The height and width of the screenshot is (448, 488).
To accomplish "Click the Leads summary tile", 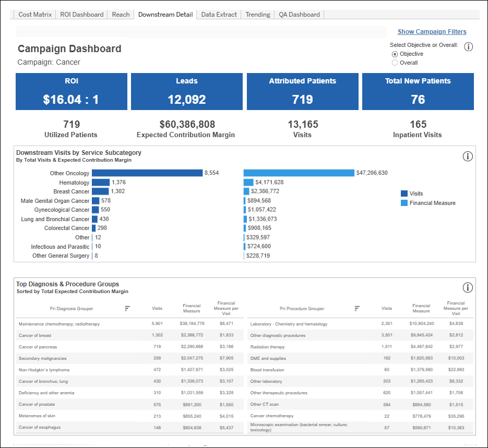I will coord(187,91).
